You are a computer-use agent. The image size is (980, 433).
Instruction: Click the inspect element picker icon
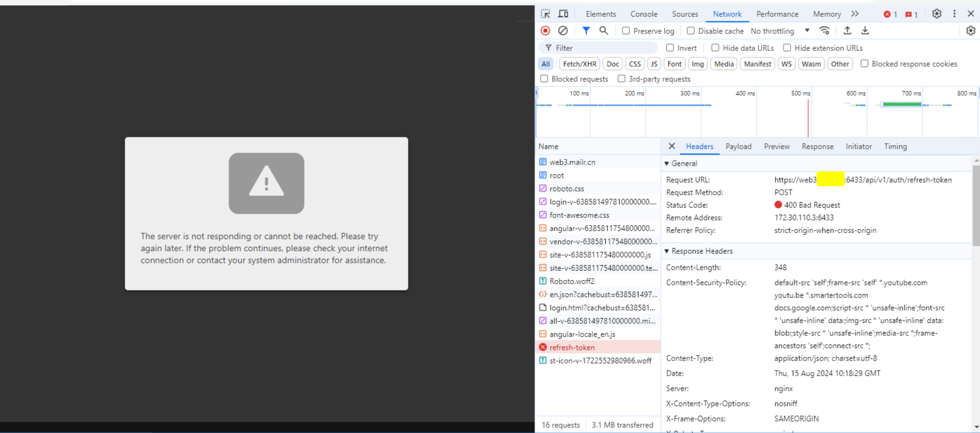545,14
